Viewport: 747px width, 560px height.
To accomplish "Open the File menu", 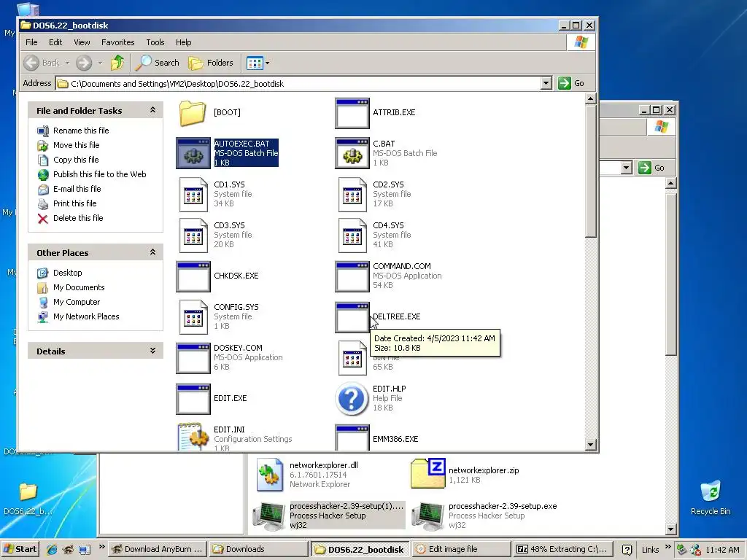I will [31, 42].
